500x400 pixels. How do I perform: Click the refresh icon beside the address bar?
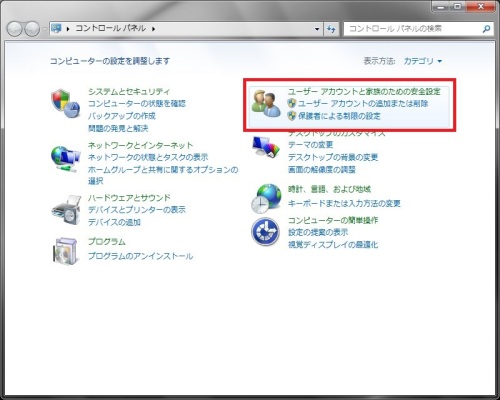(331, 29)
